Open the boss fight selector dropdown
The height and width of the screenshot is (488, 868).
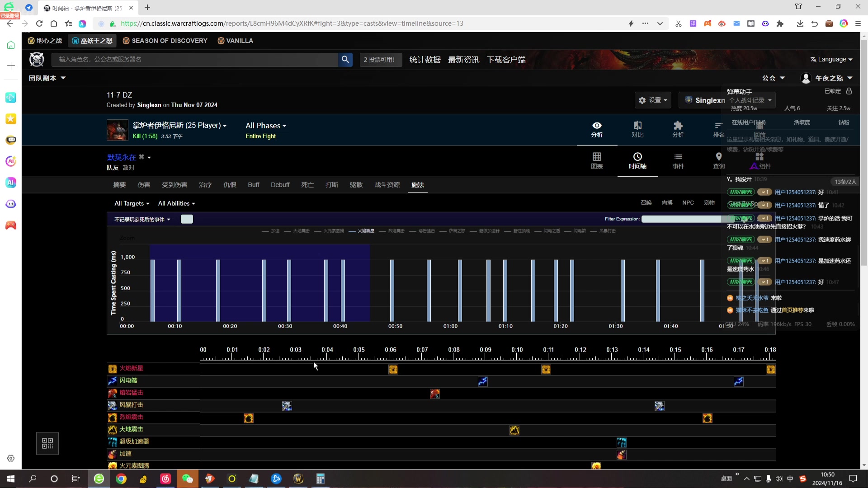[179, 125]
